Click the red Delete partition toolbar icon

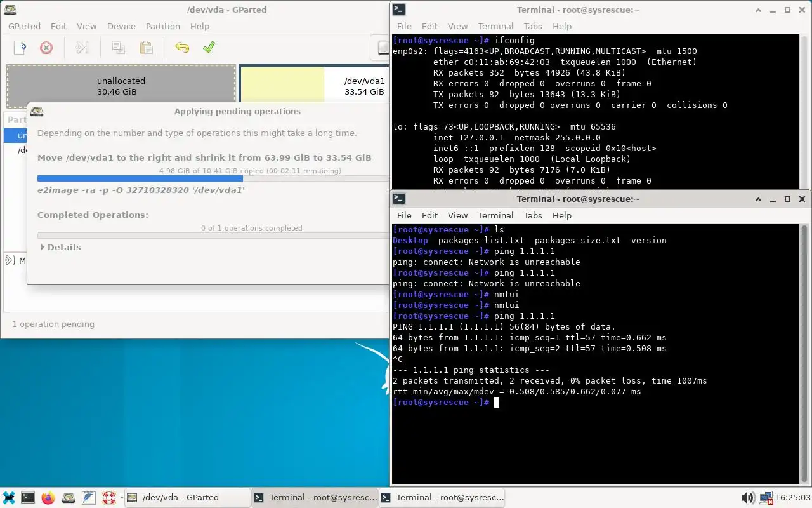tap(46, 48)
